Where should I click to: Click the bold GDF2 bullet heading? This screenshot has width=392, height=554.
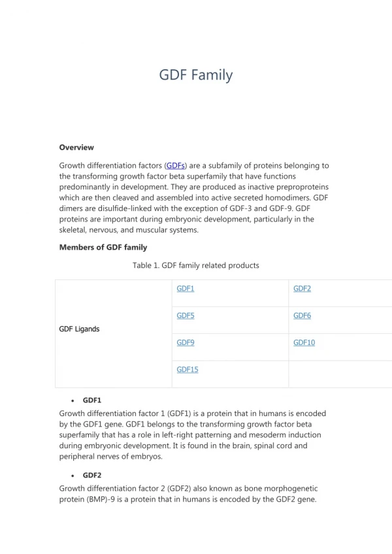click(x=92, y=475)
